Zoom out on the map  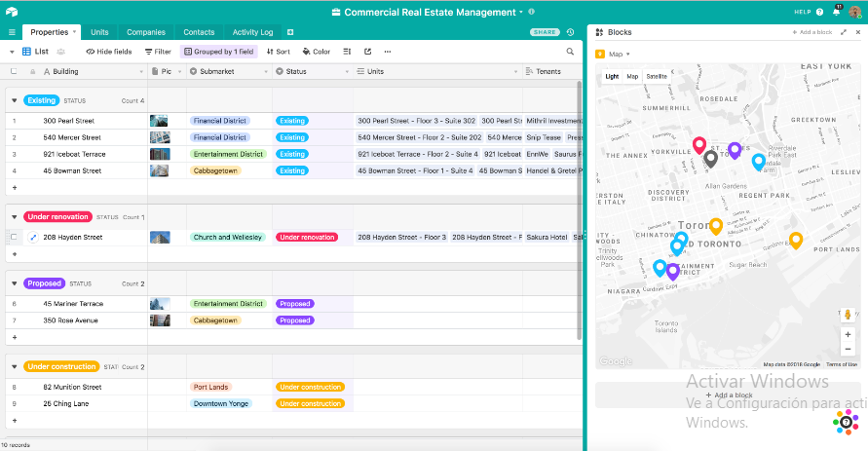click(x=848, y=349)
